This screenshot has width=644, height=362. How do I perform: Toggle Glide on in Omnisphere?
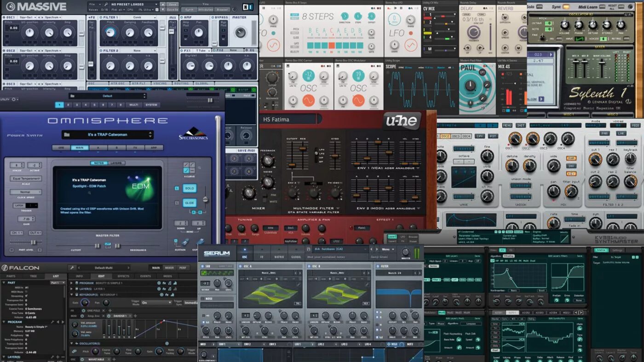click(x=189, y=203)
